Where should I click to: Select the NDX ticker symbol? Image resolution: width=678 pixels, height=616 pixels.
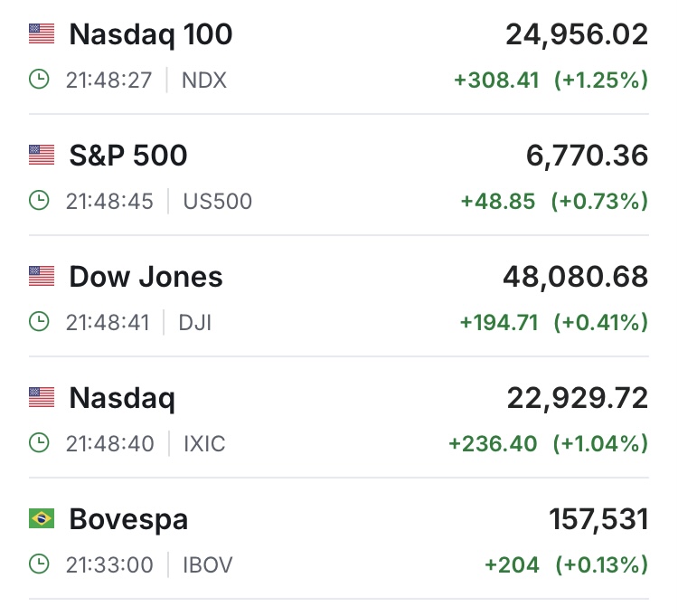[x=204, y=80]
